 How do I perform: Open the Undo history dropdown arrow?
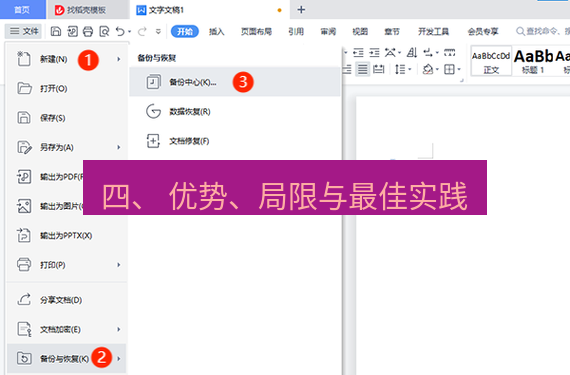(129, 32)
